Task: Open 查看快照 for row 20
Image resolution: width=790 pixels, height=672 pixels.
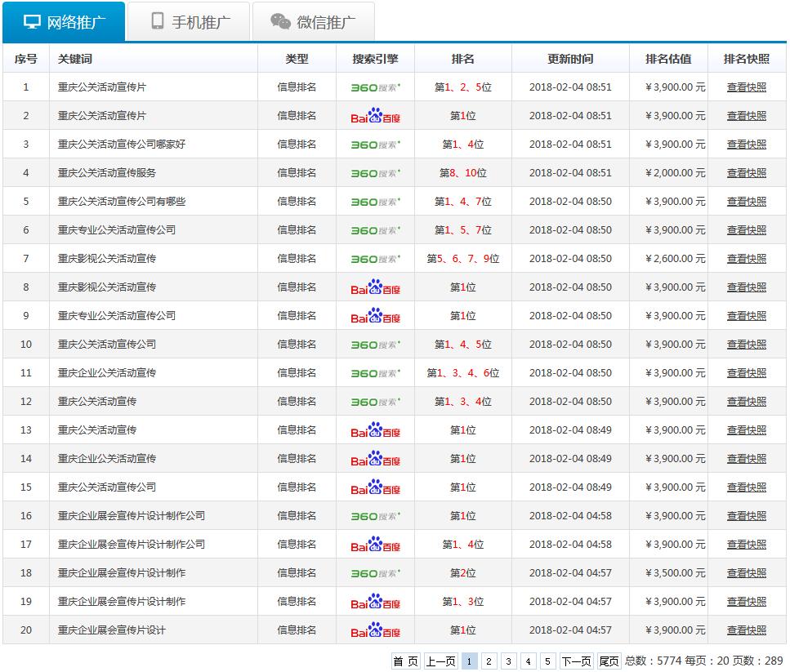Action: tap(746, 630)
